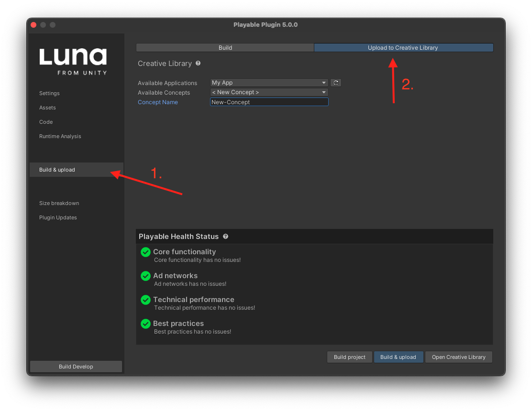Click 'Technical performance has no issues!' text
The height and width of the screenshot is (411, 532).
(x=204, y=308)
